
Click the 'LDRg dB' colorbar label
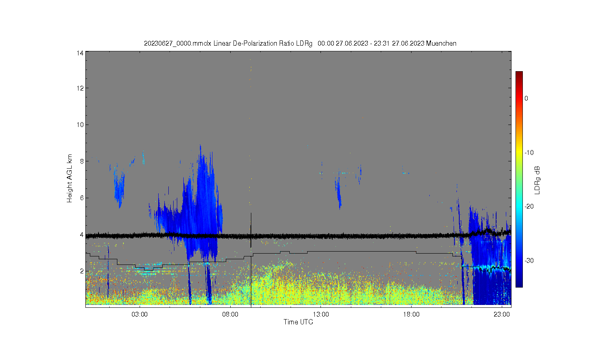(537, 180)
